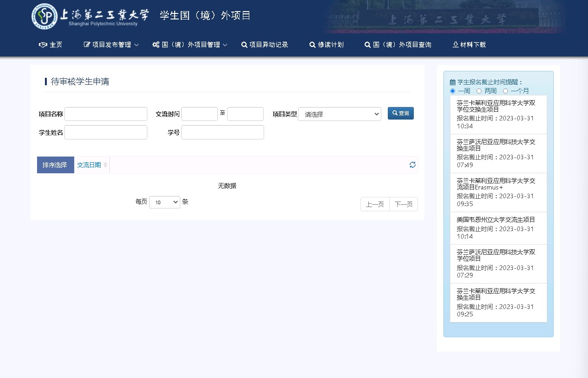588x378 pixels.
Task: Click the download icon beside 材料下载
Action: [x=455, y=45]
